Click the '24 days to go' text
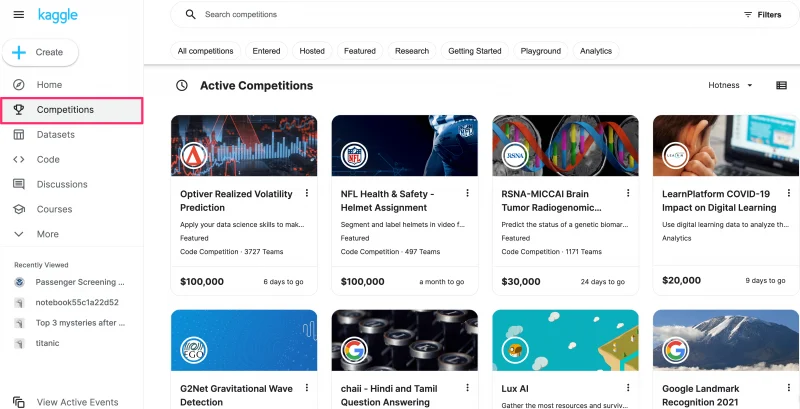This screenshot has height=409, width=800. [603, 282]
